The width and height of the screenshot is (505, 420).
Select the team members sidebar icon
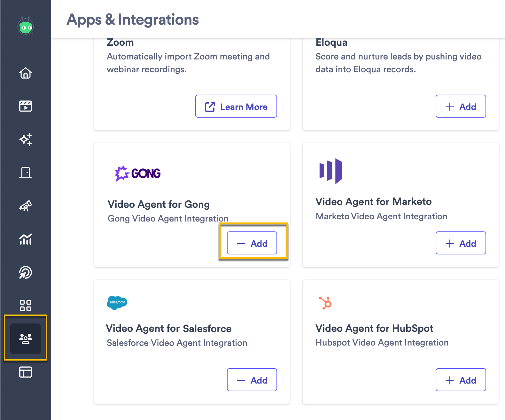(26, 338)
